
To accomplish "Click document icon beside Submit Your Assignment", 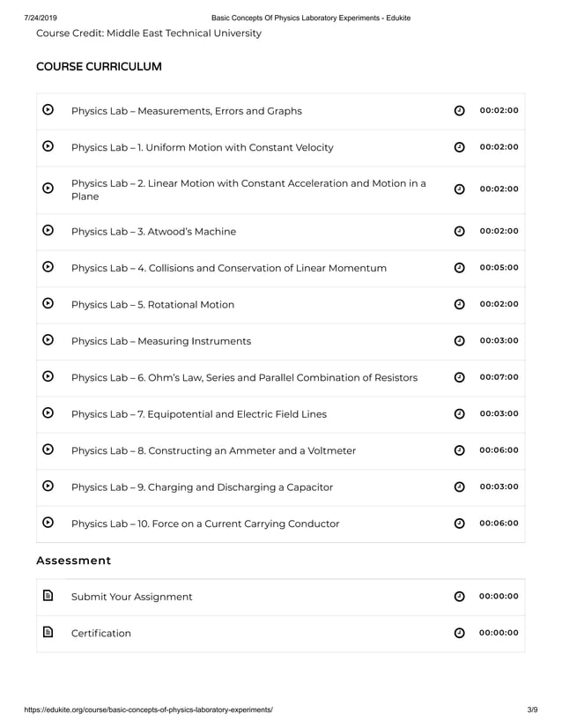I will point(48,596).
